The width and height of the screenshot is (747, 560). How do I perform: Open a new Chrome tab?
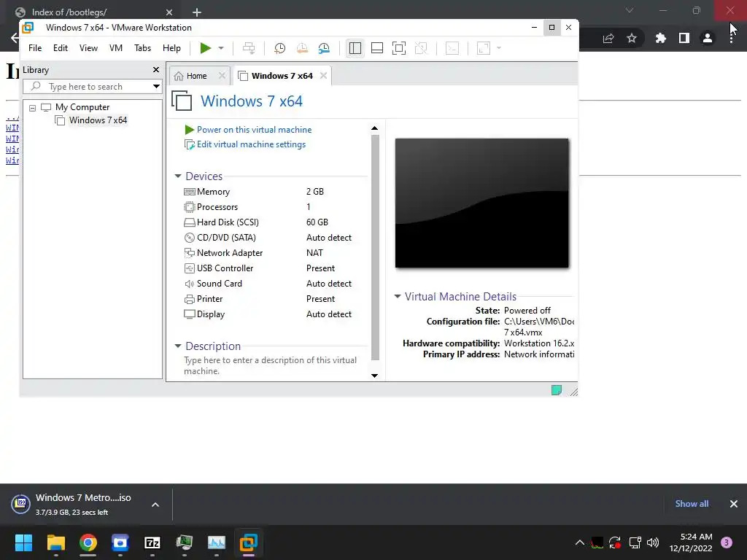(197, 12)
